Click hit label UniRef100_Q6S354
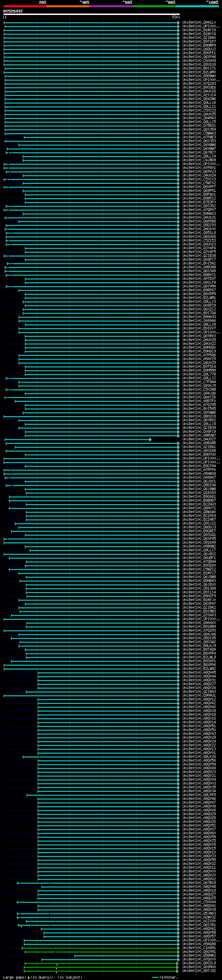 199,129
